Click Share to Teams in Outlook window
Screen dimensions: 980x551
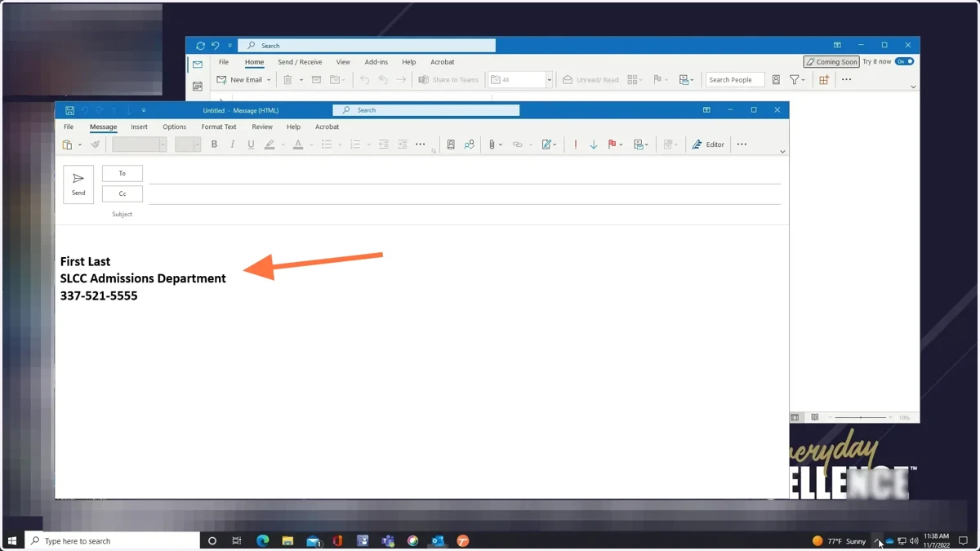448,80
